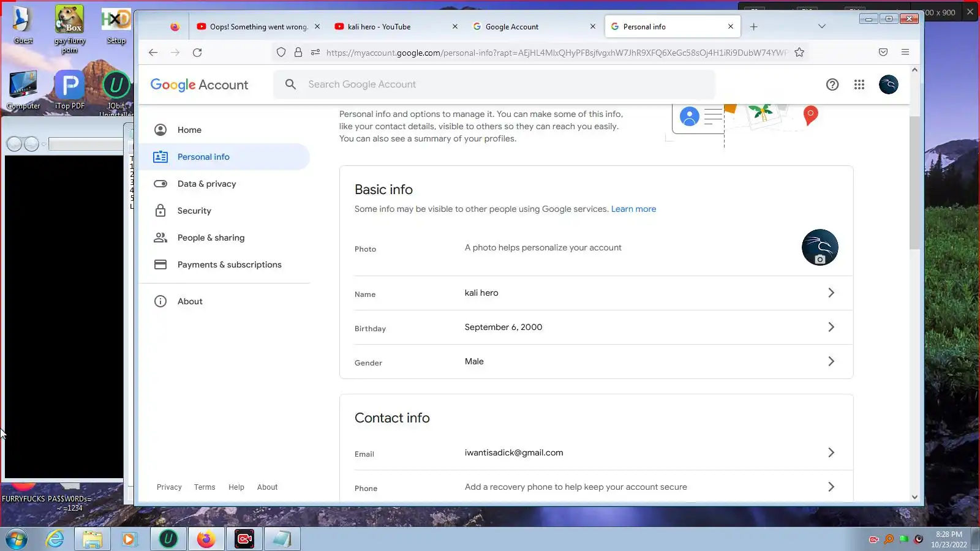The width and height of the screenshot is (980, 551).
Task: Click the name value 'kali hero'
Action: (481, 293)
